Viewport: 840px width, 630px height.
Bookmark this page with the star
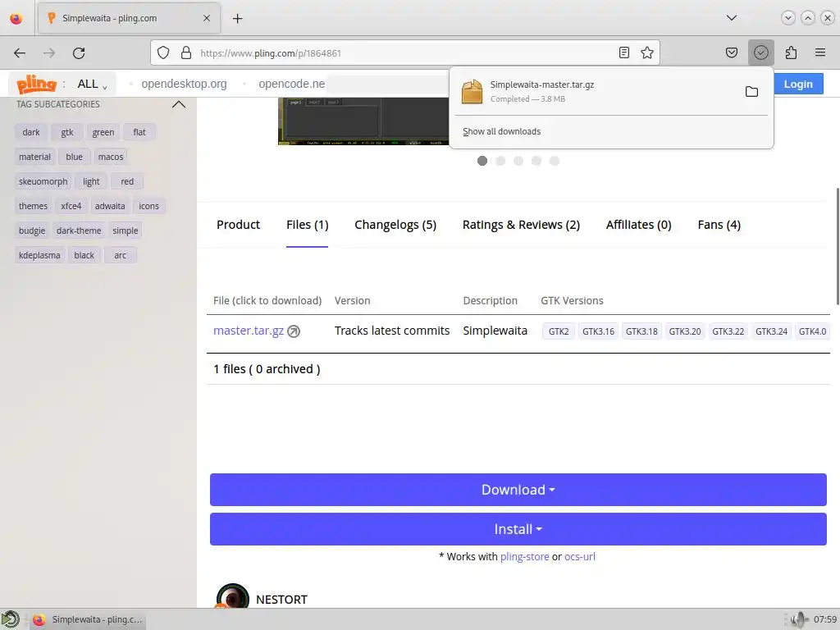point(647,52)
